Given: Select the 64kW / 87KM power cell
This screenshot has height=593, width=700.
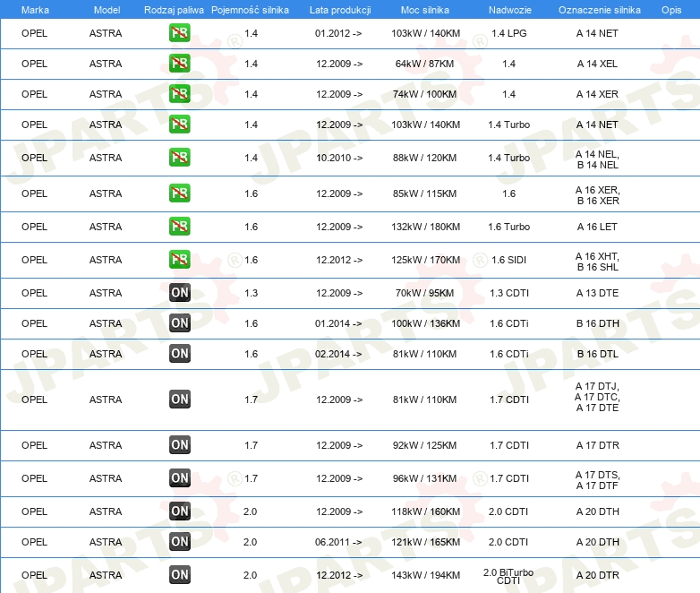Looking at the screenshot, I should coord(424,64).
